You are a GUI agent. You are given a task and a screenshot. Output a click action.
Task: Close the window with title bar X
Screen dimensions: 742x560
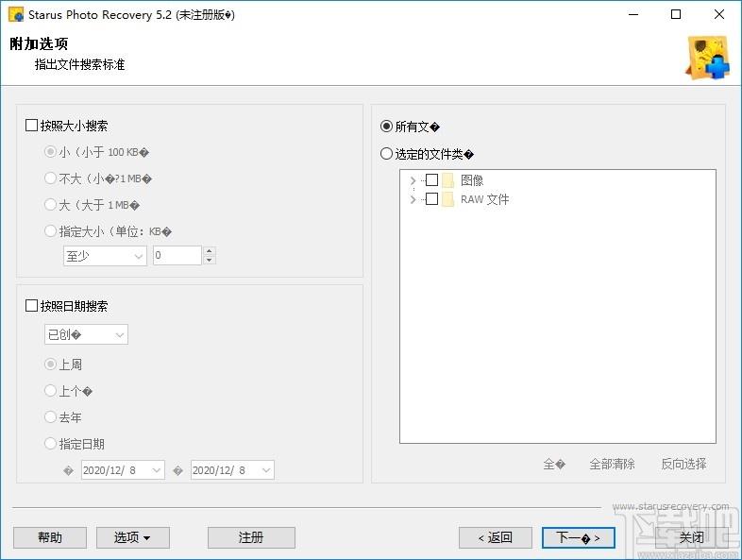tap(718, 14)
